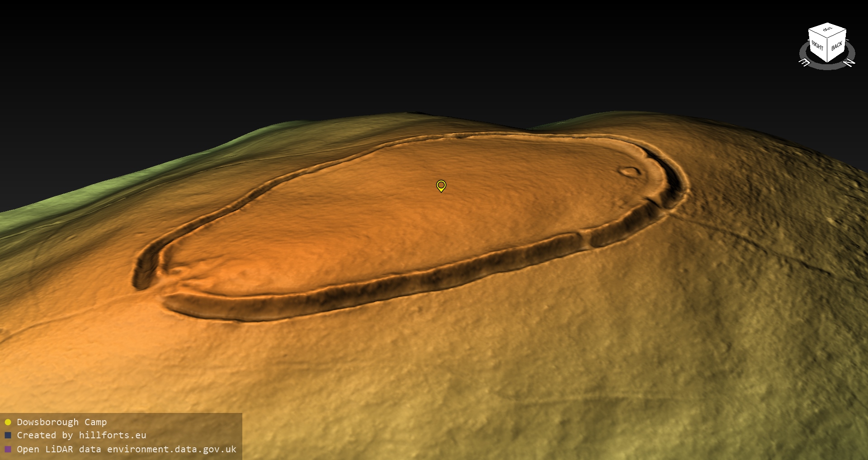Click the vertical edge between RIGHT and BACK faces
Image resolution: width=868 pixels, height=460 pixels.
827,50
